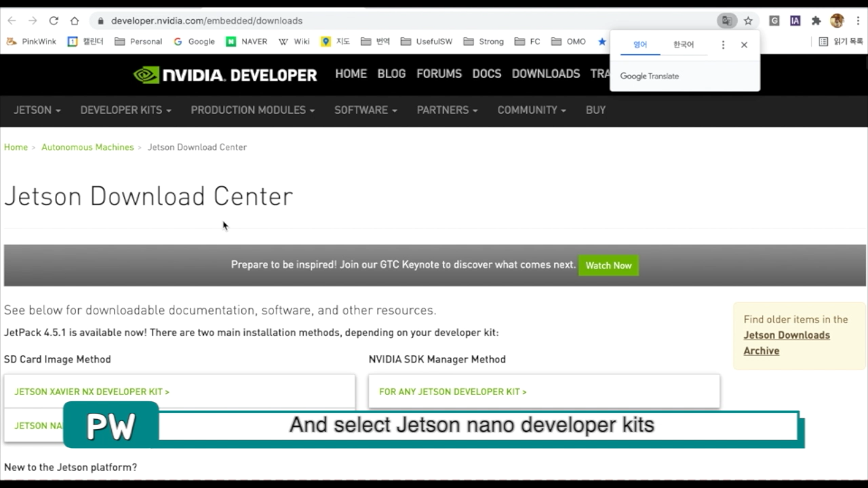Image resolution: width=868 pixels, height=488 pixels.
Task: Expand the DEVELOPER KITS dropdown menu
Action: click(x=125, y=110)
